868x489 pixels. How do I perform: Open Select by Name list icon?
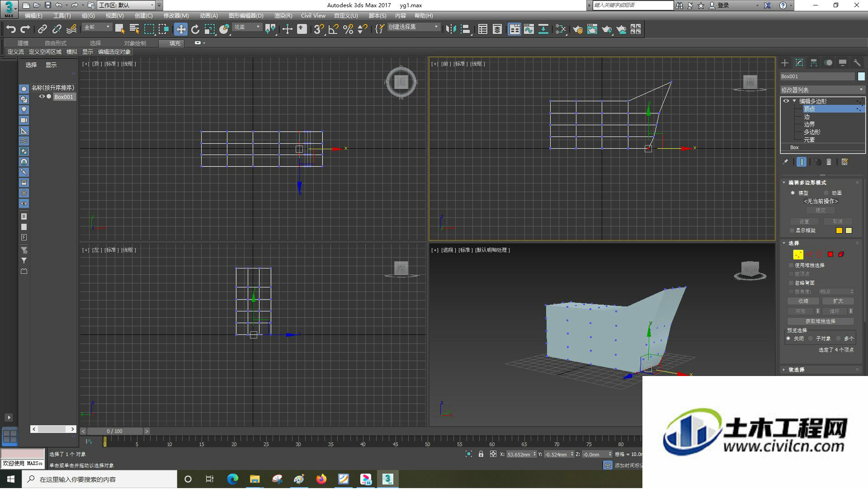(x=134, y=29)
